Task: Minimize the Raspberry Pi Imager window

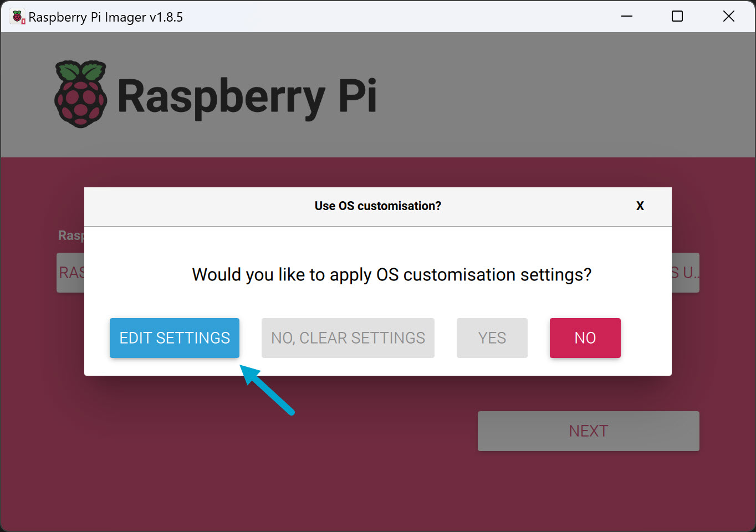Action: click(627, 17)
